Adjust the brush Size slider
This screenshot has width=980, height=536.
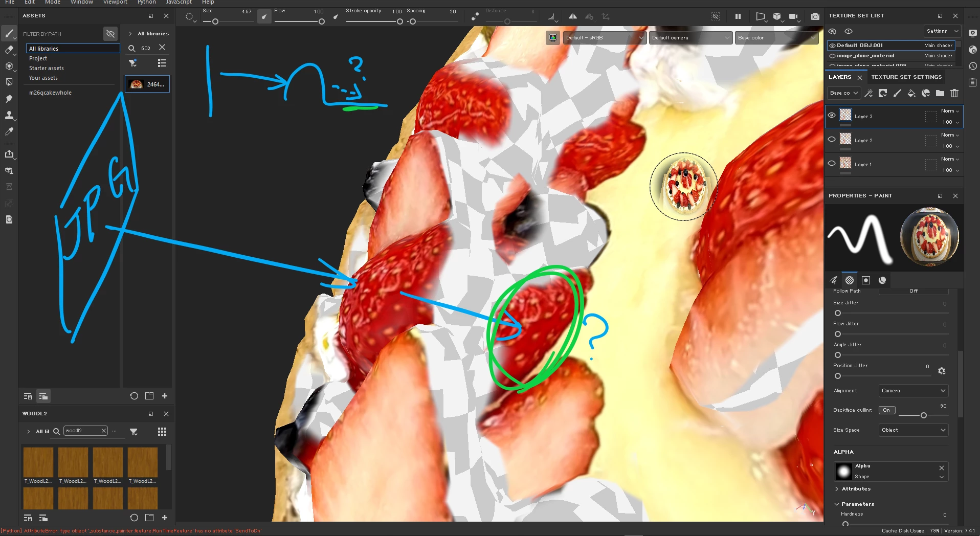(x=215, y=21)
